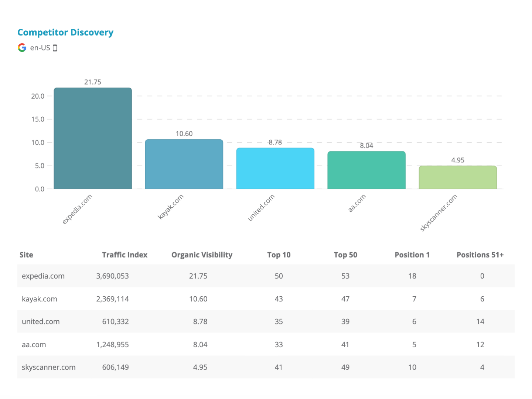Click skyscanner.com in the table
This screenshot has height=399, width=532.
click(49, 367)
